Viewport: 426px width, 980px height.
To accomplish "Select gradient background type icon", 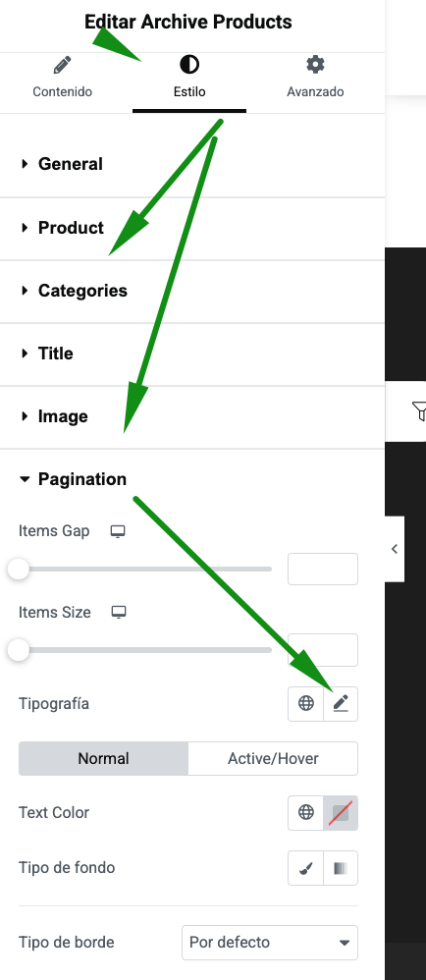I will pyautogui.click(x=341, y=868).
